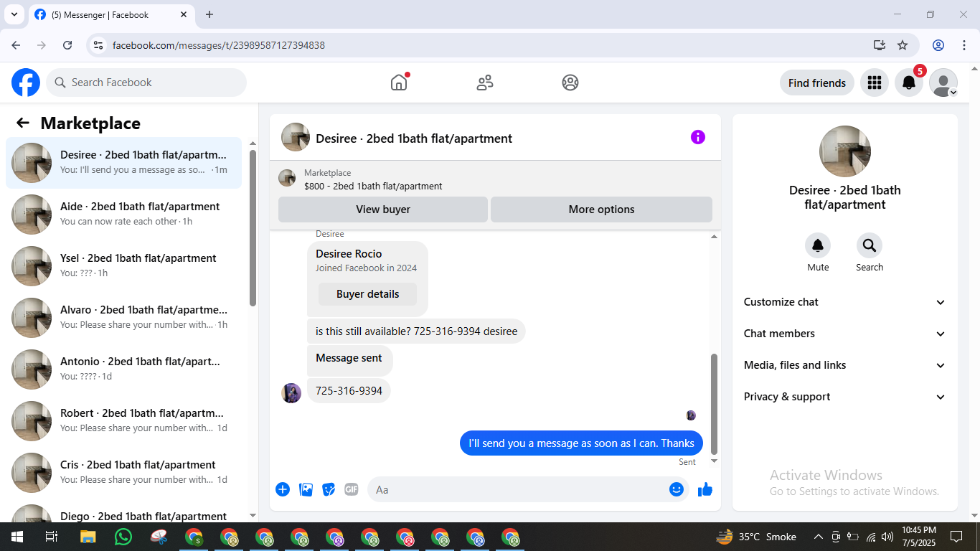
Task: Open Ysel 2bed 1bath conversation
Action: (123, 266)
